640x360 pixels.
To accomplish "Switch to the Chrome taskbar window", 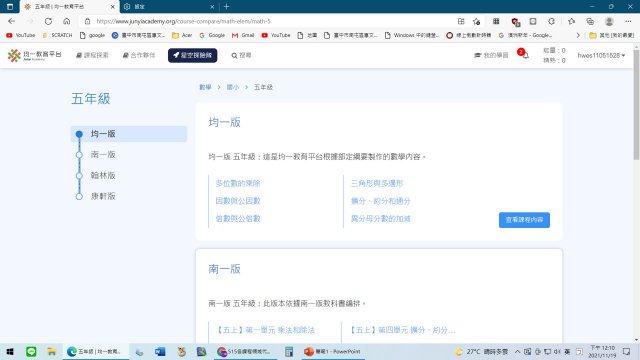I will (245, 351).
